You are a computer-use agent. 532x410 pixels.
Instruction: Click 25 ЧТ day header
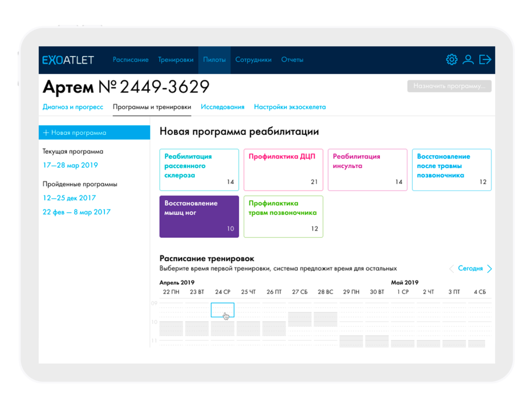coord(248,292)
